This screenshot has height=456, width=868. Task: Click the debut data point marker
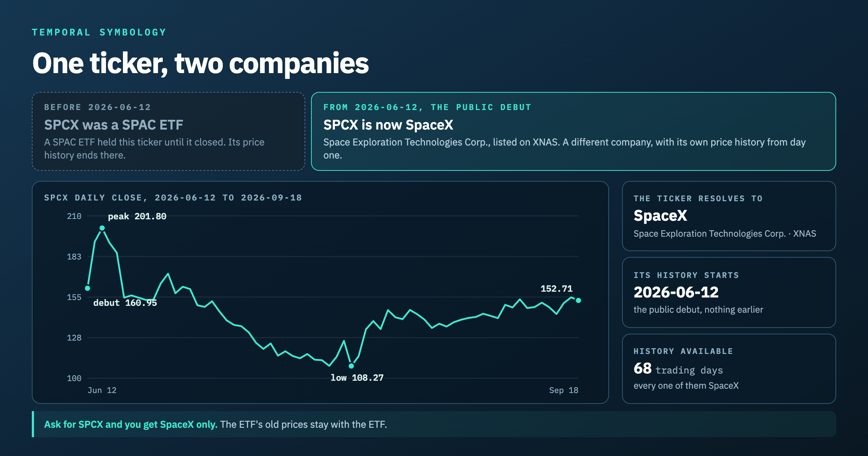(88, 288)
